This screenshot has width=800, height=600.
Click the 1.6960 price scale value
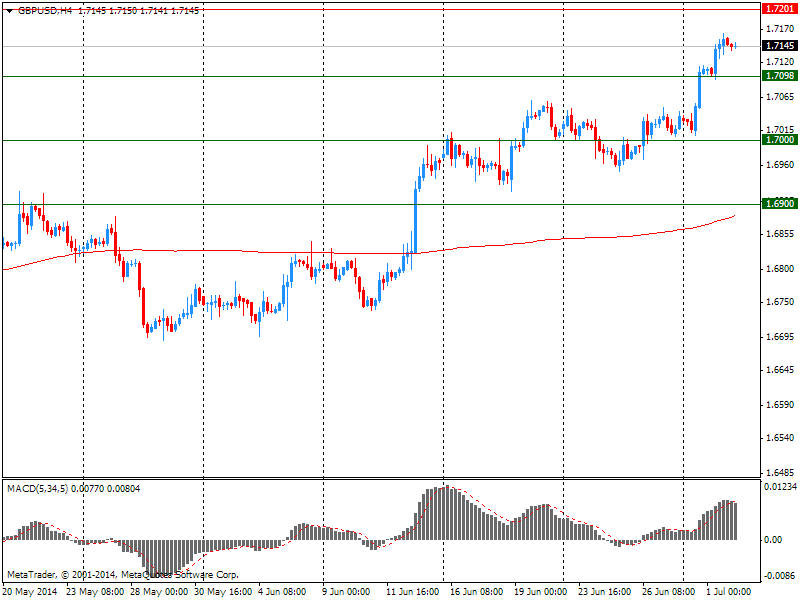coord(780,165)
